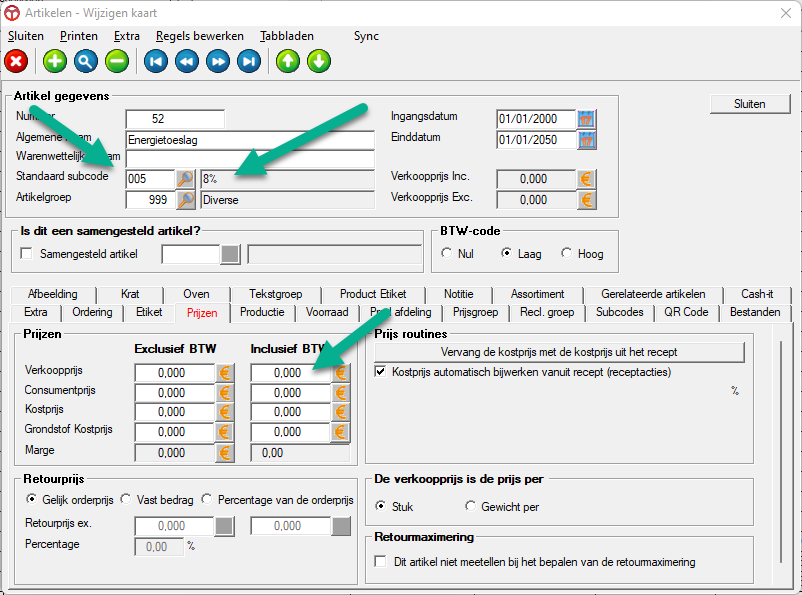Click euro icon for Kostprijs inclusief BTW
This screenshot has width=802, height=595.
[341, 412]
